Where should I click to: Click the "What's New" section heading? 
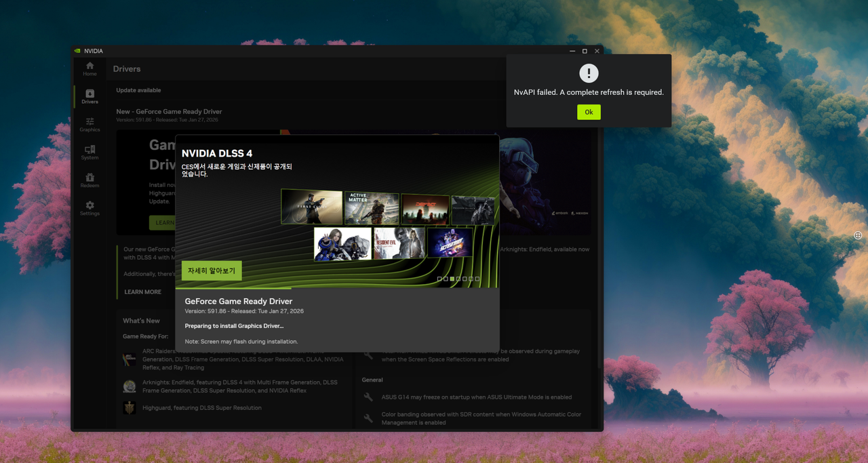[141, 321]
